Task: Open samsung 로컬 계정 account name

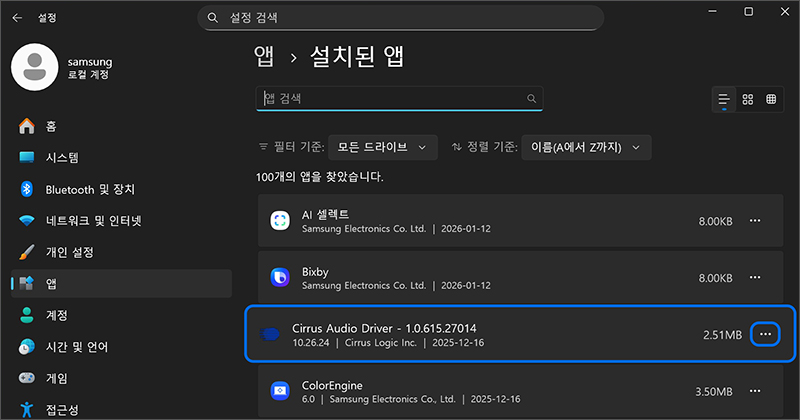Action: [90, 67]
